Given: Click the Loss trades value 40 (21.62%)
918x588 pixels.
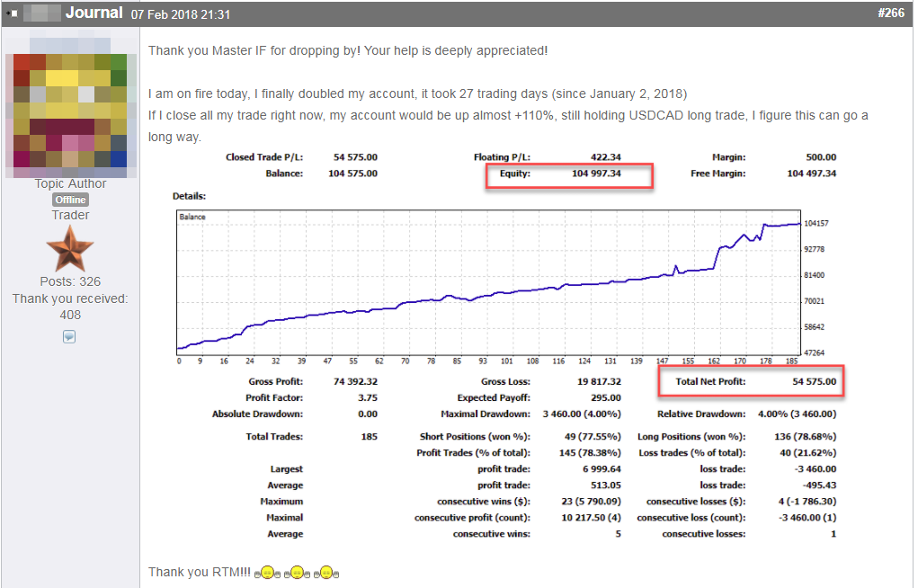Looking at the screenshot, I should (810, 453).
